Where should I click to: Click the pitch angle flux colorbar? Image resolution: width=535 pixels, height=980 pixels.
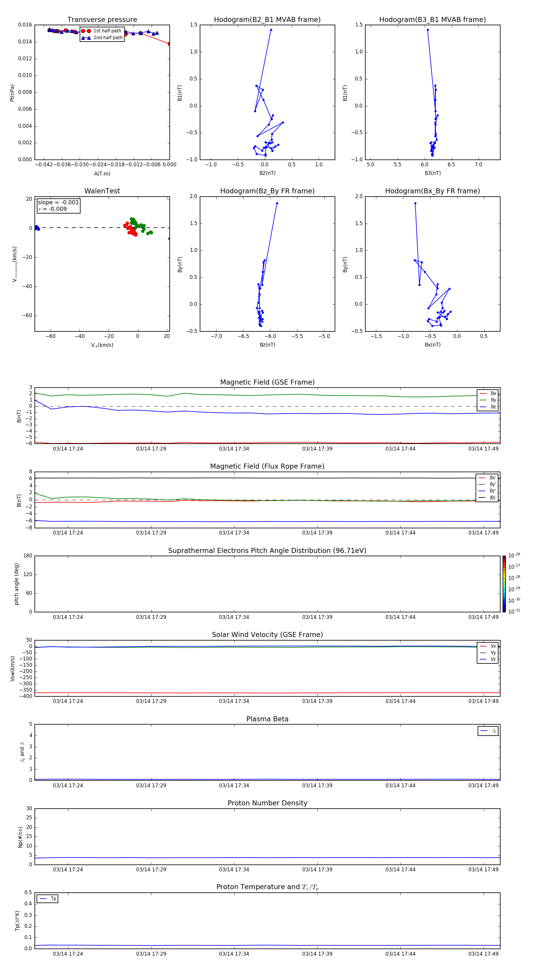point(504,584)
